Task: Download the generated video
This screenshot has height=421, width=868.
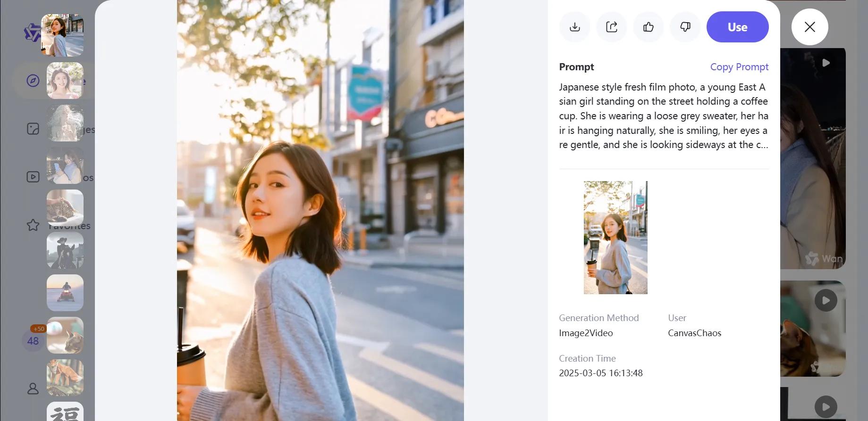Action: click(x=574, y=27)
